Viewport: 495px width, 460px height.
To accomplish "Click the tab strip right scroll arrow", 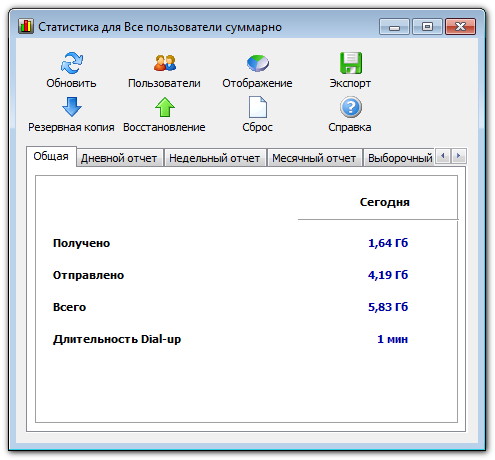I will pyautogui.click(x=459, y=156).
